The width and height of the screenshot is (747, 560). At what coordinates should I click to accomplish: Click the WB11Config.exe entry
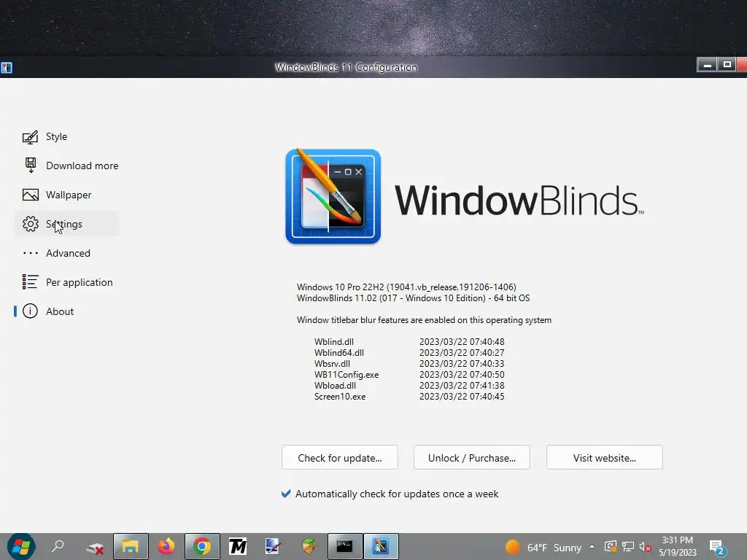(x=347, y=375)
